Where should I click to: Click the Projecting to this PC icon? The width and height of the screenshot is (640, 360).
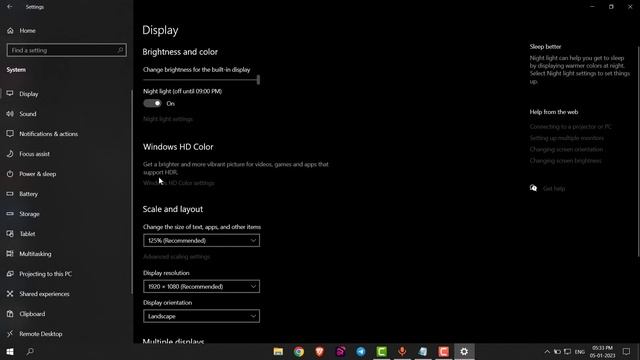coord(10,274)
